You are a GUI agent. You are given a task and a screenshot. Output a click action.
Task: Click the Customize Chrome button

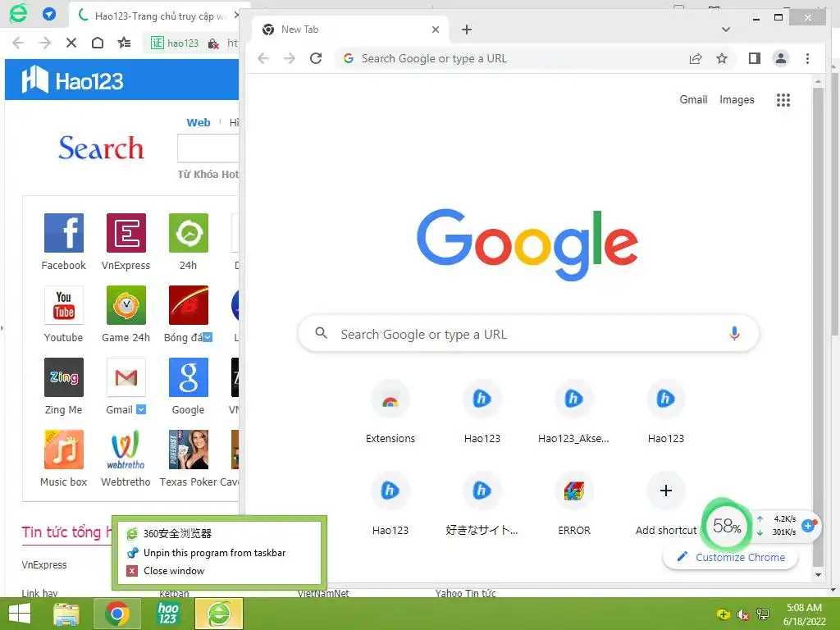click(730, 557)
